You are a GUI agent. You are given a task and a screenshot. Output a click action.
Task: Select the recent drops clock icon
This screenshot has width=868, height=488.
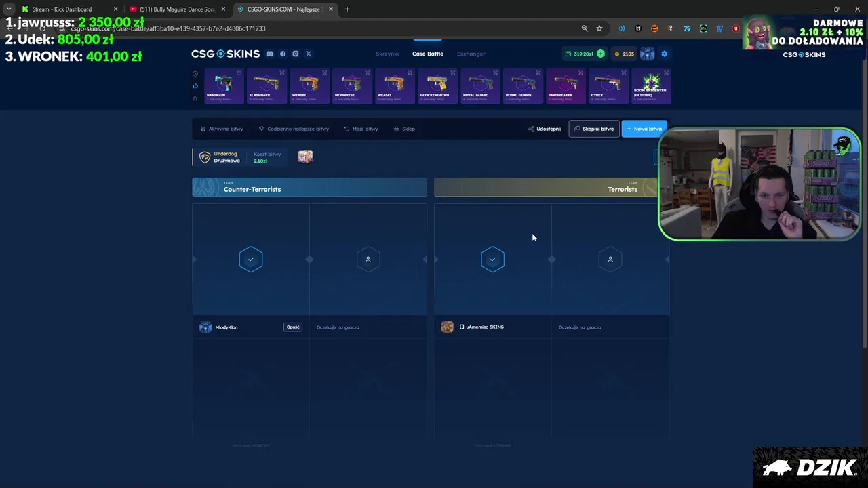click(x=195, y=74)
